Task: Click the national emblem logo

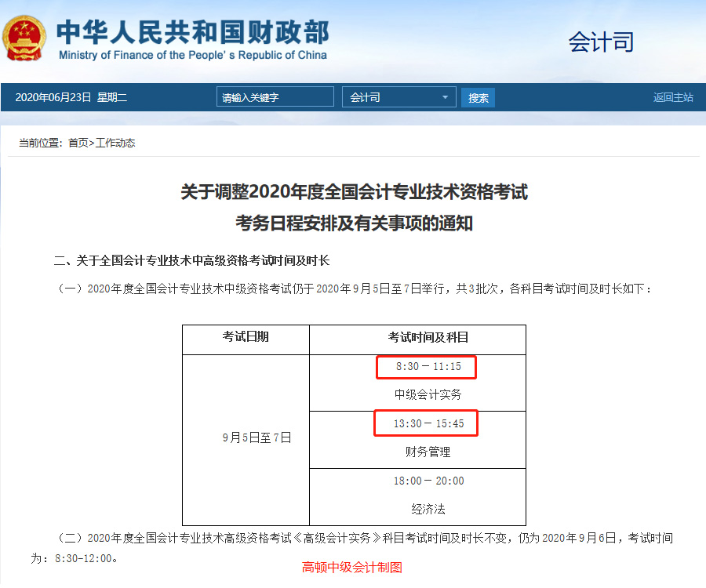Action: click(24, 38)
